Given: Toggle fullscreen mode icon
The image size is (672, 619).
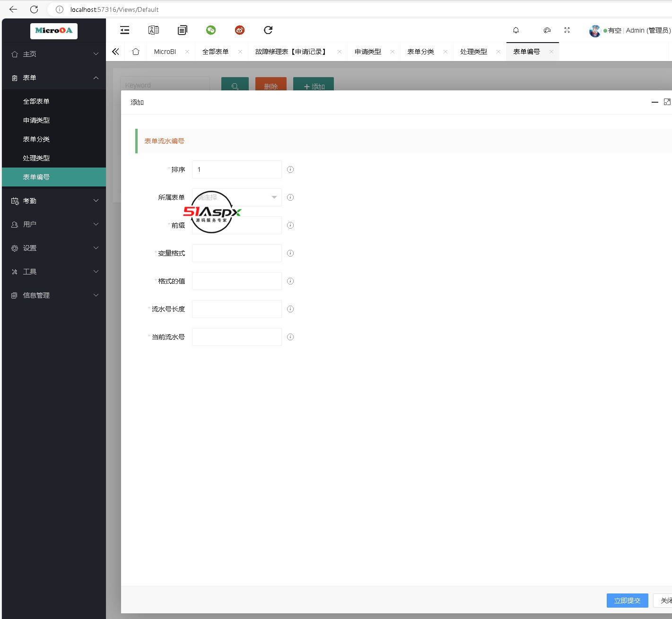Looking at the screenshot, I should [x=567, y=30].
